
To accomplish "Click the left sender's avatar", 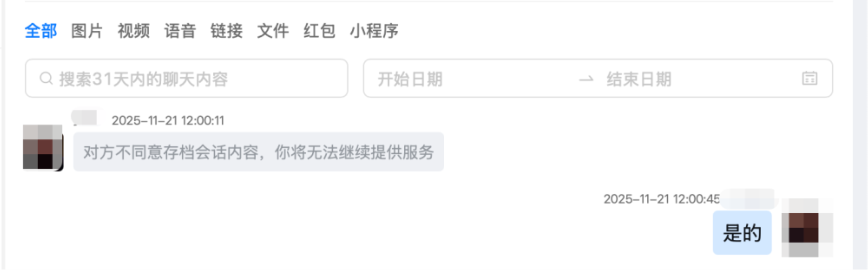I will (x=43, y=148).
